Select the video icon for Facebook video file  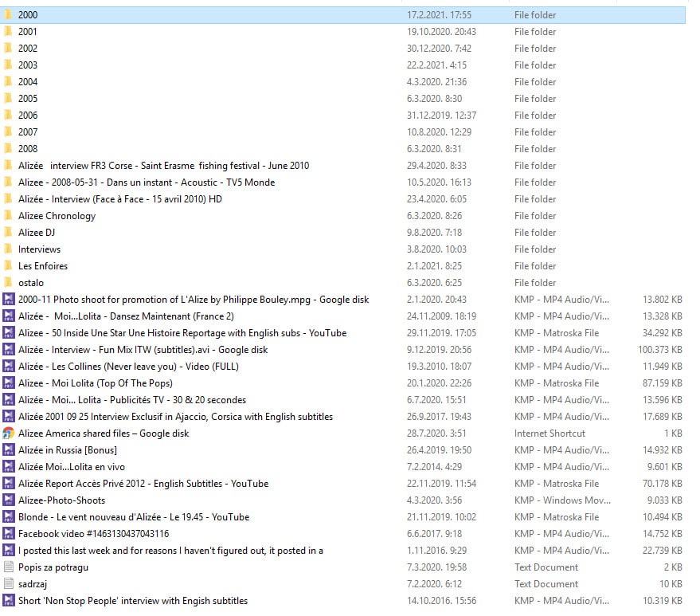click(9, 534)
